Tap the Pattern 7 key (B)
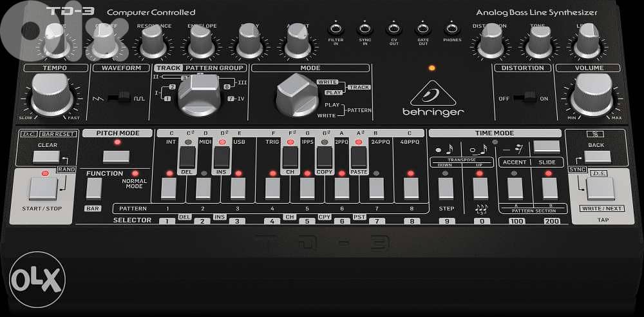The width and height of the screenshot is (644, 317). pyautogui.click(x=377, y=189)
